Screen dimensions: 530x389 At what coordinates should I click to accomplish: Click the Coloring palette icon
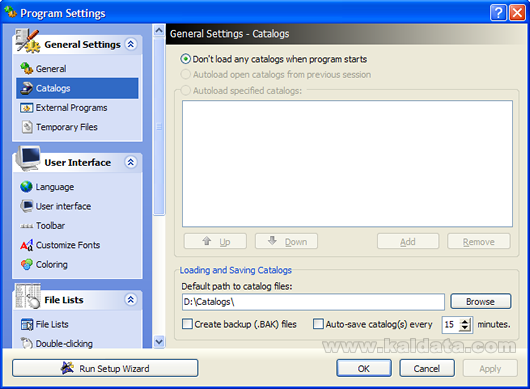[26, 264]
